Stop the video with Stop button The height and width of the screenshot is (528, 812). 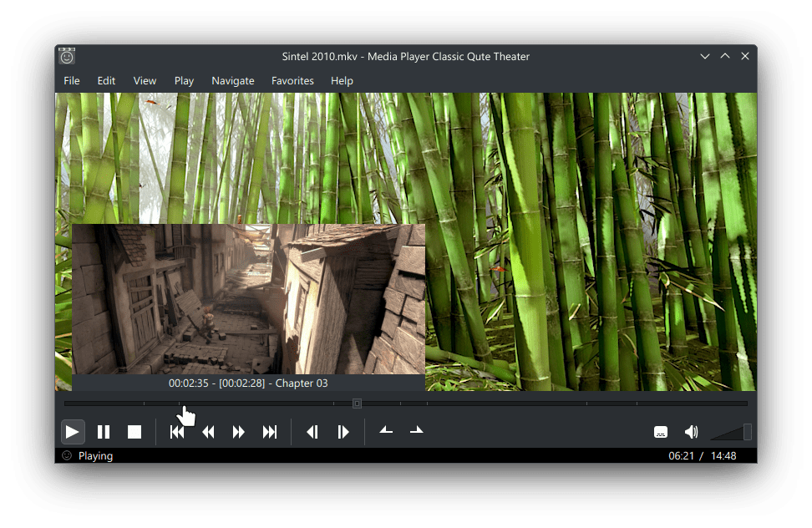pos(134,432)
